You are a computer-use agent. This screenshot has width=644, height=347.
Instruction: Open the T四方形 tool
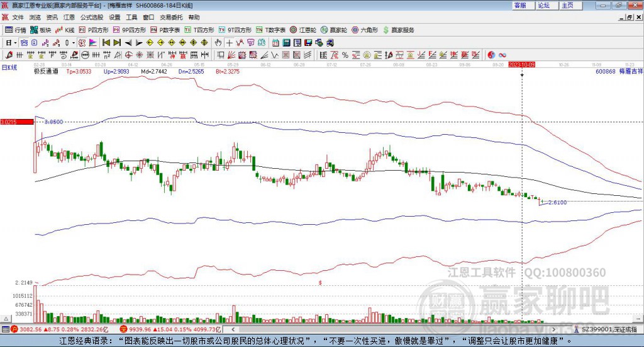point(199,30)
